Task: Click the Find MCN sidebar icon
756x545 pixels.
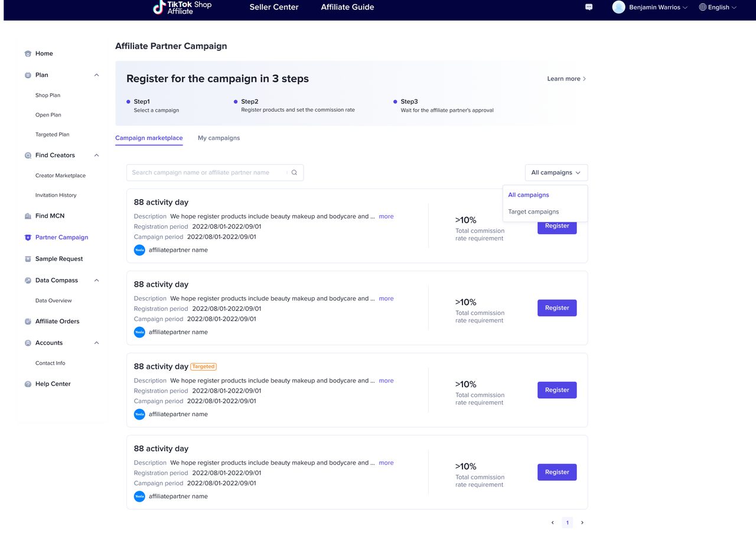Action: point(28,216)
